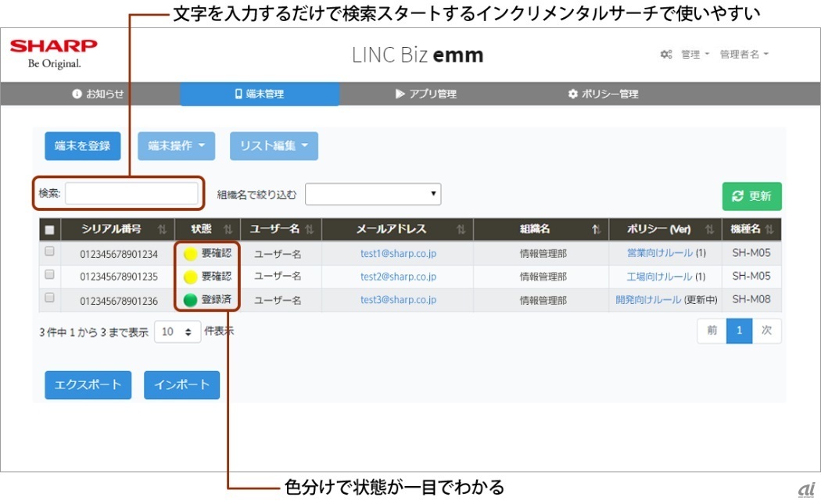Open the 管理 dropdown menu
This screenshot has height=504, width=821.
pos(695,55)
